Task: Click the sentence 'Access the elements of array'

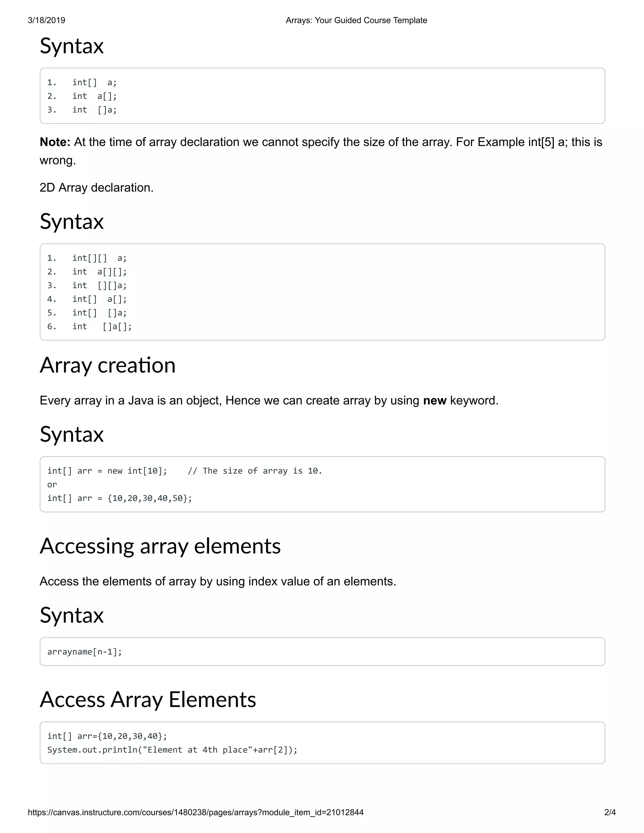Action: click(218, 581)
